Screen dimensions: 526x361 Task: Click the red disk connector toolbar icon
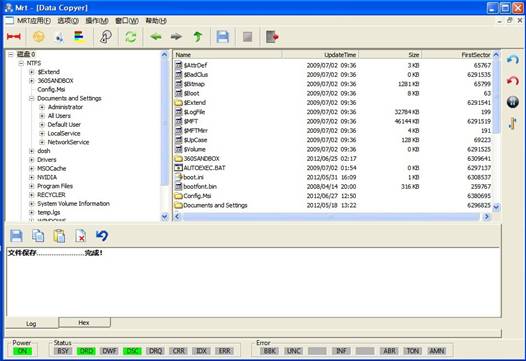click(14, 36)
